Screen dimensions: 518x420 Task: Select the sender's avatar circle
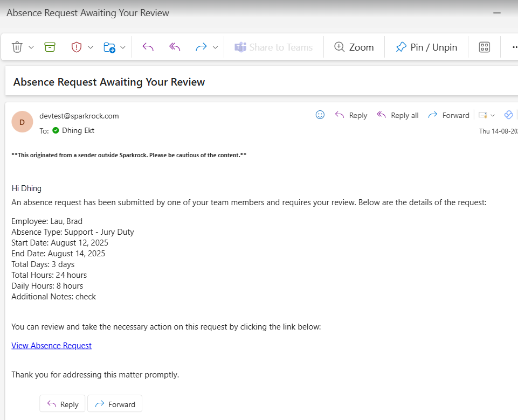point(22,122)
